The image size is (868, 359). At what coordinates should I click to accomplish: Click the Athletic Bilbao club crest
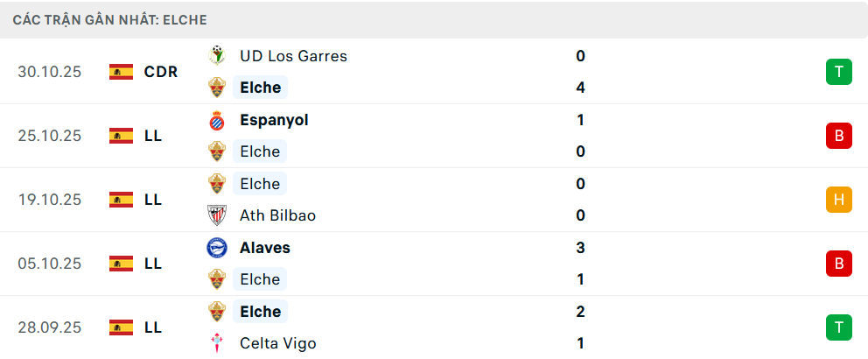click(x=216, y=215)
